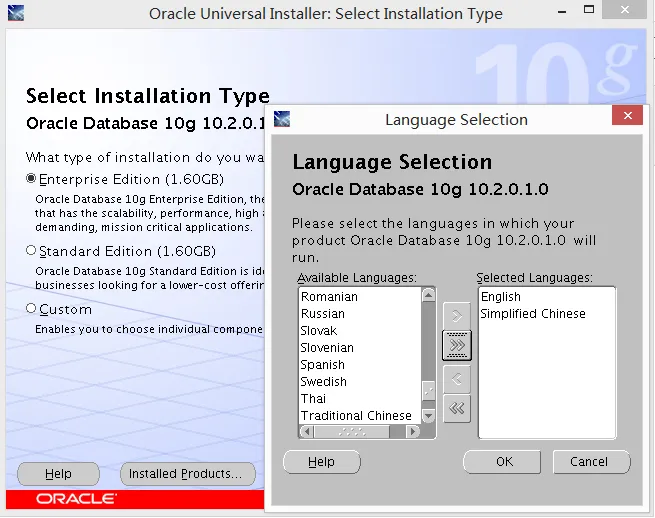The image size is (655, 518).
Task: Confirm language selection with OK
Action: click(x=502, y=462)
